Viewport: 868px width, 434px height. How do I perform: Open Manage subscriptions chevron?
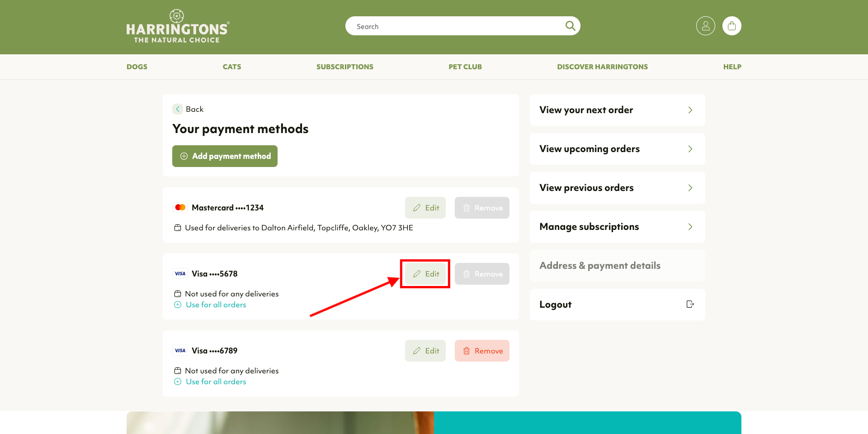tap(690, 227)
